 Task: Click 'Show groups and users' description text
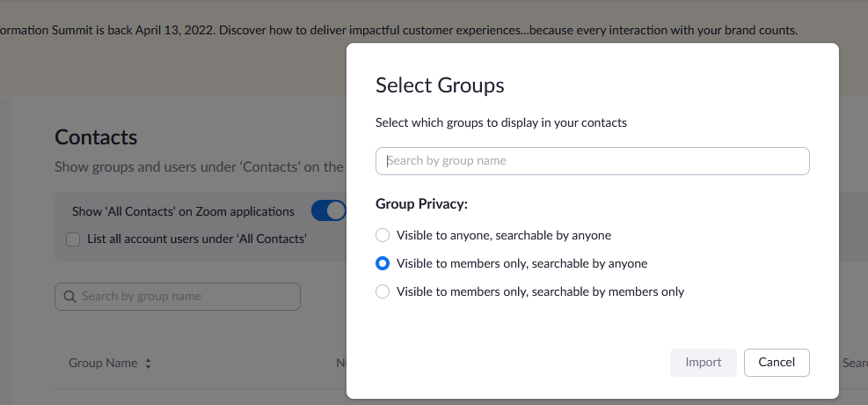tap(199, 166)
